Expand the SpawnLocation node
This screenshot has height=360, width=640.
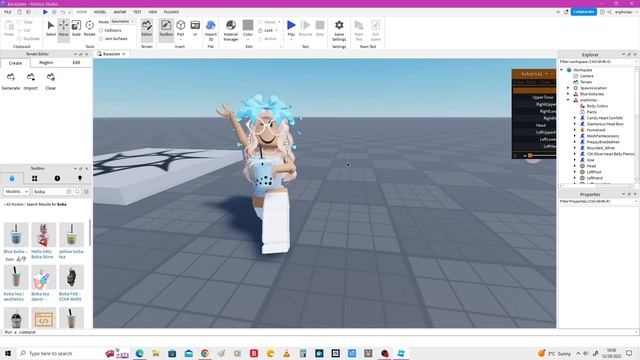coord(568,88)
